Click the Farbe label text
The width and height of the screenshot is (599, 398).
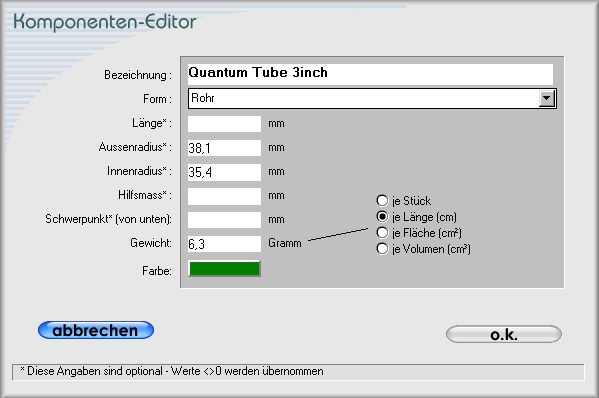point(157,271)
